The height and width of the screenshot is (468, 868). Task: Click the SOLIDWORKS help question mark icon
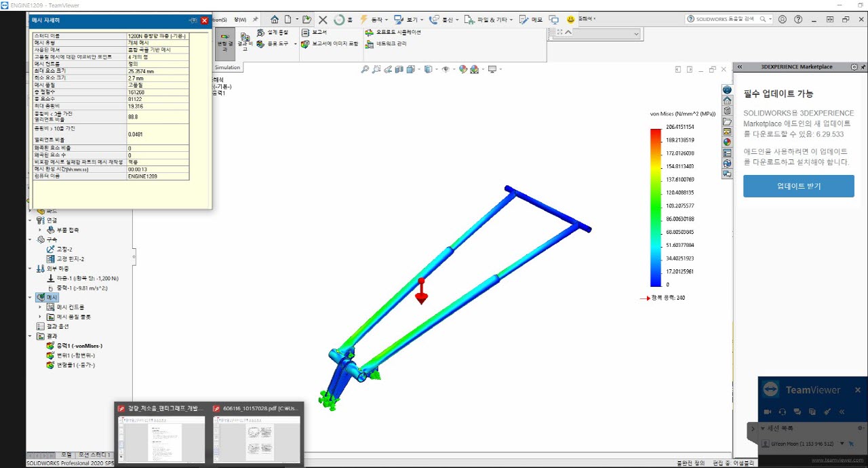[x=799, y=20]
